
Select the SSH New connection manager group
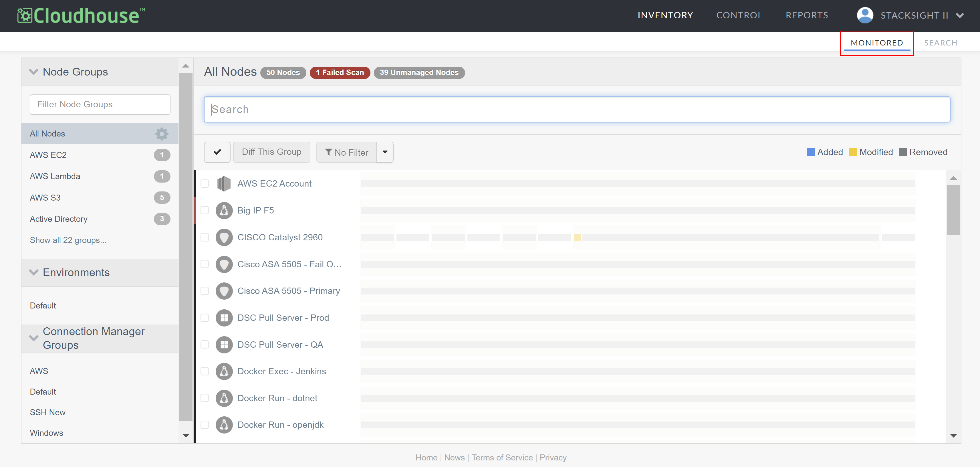pos(47,412)
